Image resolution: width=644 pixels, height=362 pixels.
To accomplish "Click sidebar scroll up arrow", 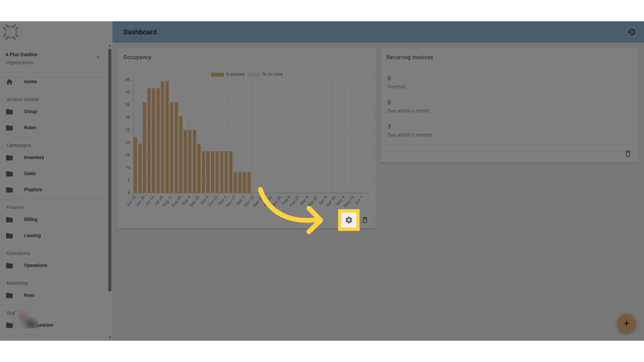I will 110,46.
